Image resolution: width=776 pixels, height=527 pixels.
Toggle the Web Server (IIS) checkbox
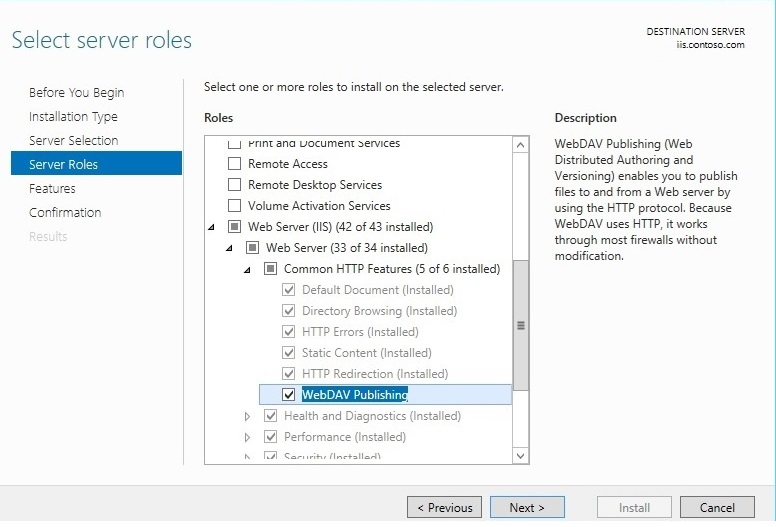pos(234,227)
